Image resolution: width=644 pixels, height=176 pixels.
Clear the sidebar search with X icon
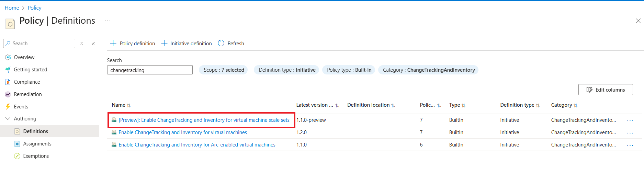(x=81, y=44)
